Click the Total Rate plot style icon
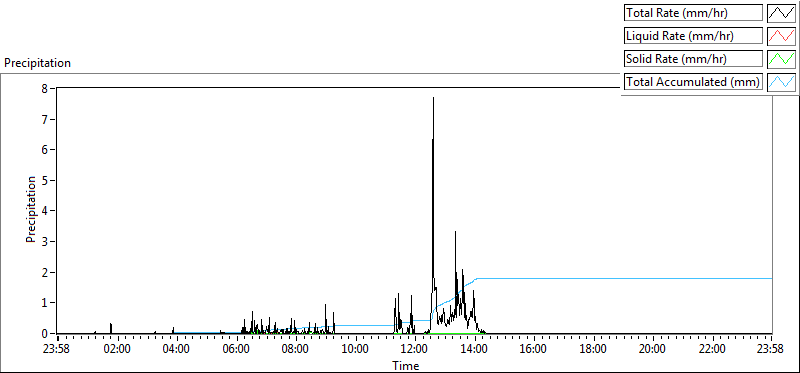Image resolution: width=800 pixels, height=373 pixels. pos(781,13)
